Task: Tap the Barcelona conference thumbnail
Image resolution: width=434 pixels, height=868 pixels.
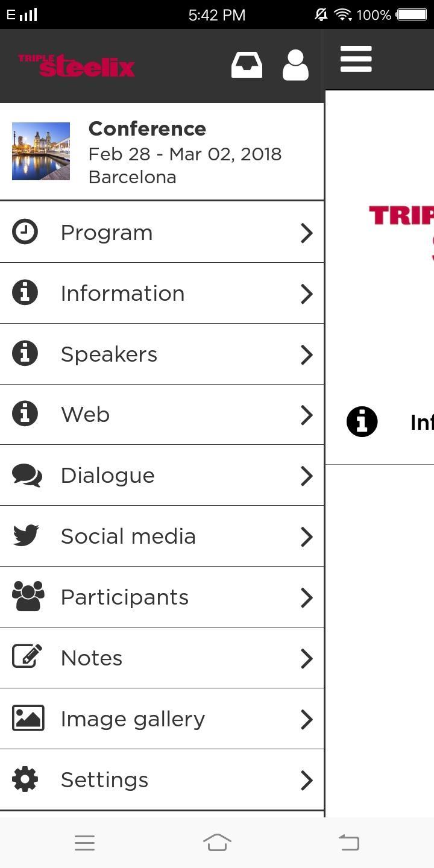Action: click(x=41, y=151)
